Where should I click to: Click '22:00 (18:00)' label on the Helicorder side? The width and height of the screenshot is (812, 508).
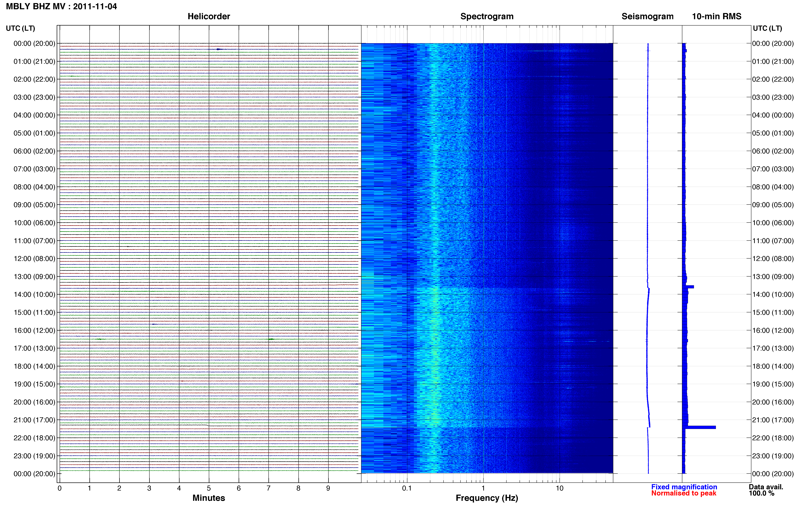(34, 438)
